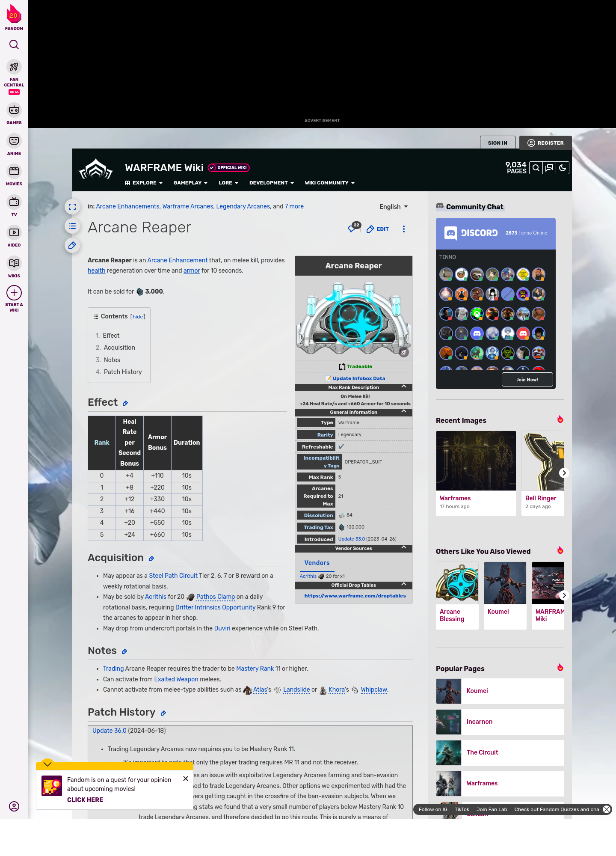Open the TV sidebar icon
The width and height of the screenshot is (616, 856).
click(14, 202)
